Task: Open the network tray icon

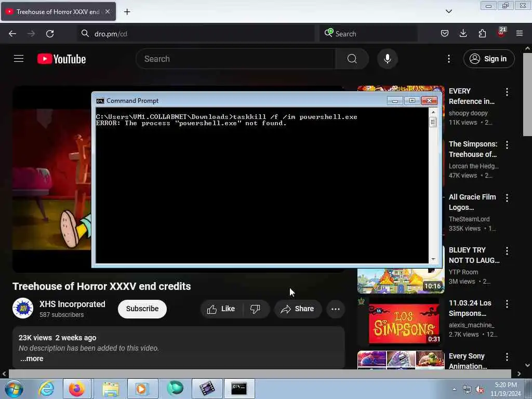Action: point(467,390)
